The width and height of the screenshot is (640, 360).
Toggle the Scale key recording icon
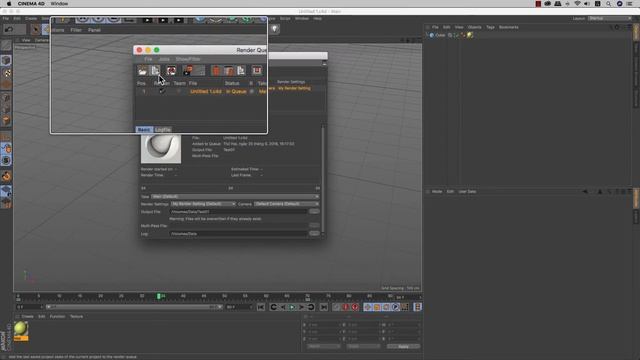377,307
